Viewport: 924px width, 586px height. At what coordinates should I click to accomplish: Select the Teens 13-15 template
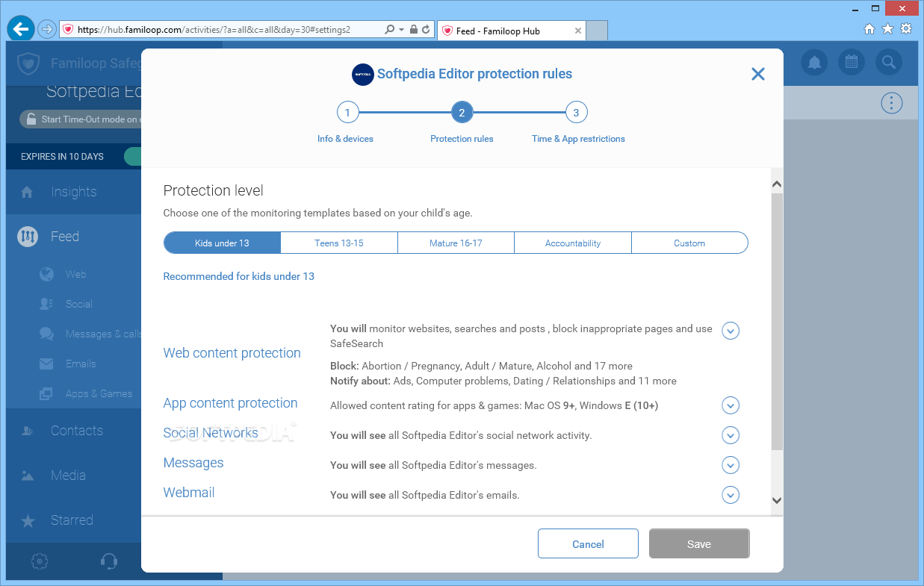(339, 243)
